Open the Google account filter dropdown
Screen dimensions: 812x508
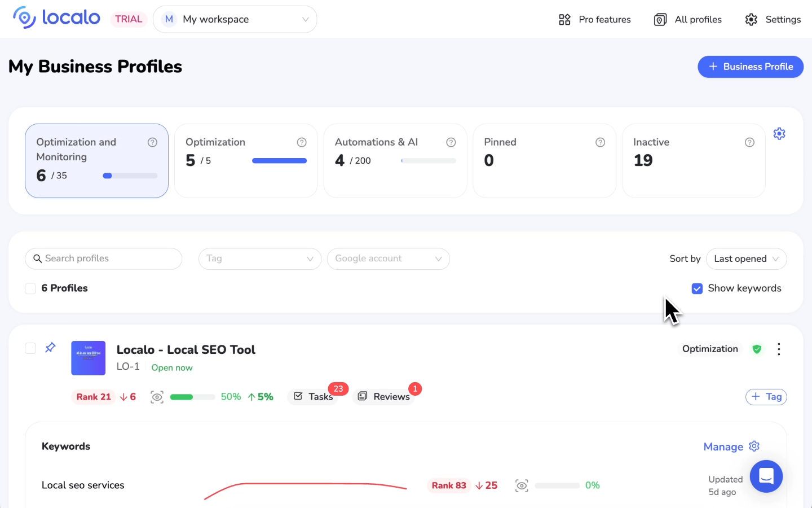(x=388, y=259)
